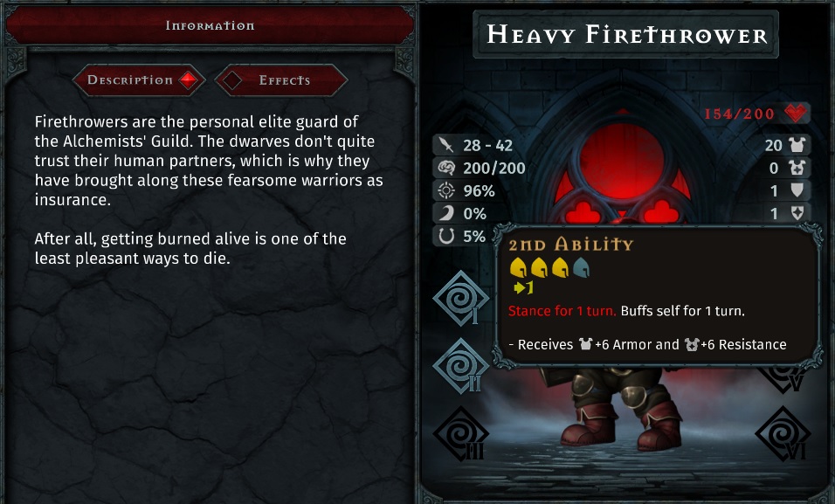
Task: Select ability I spiral icon
Action: 461,299
